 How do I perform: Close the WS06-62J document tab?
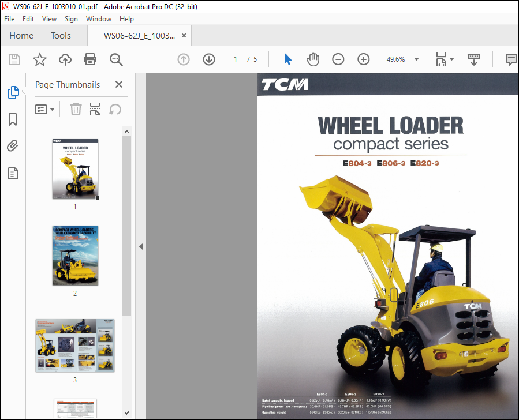click(184, 35)
